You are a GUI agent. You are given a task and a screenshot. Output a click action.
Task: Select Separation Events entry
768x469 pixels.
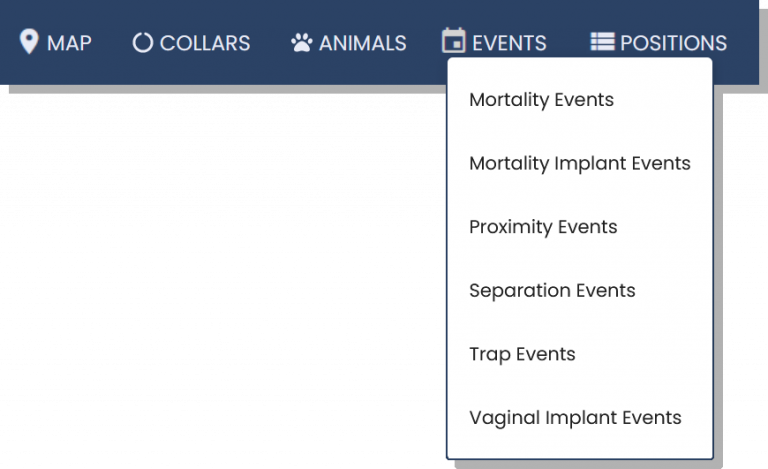(x=552, y=290)
